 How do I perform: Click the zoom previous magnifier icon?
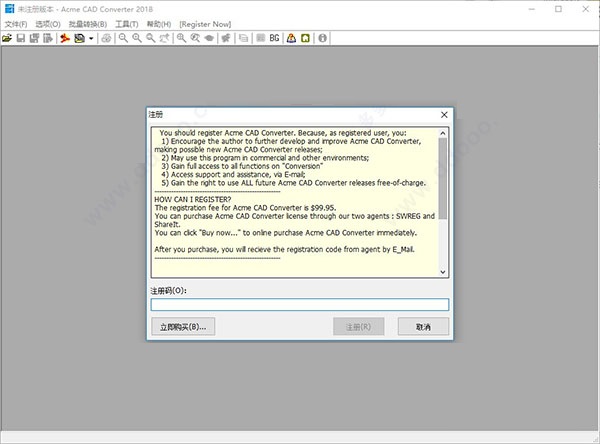click(x=195, y=38)
